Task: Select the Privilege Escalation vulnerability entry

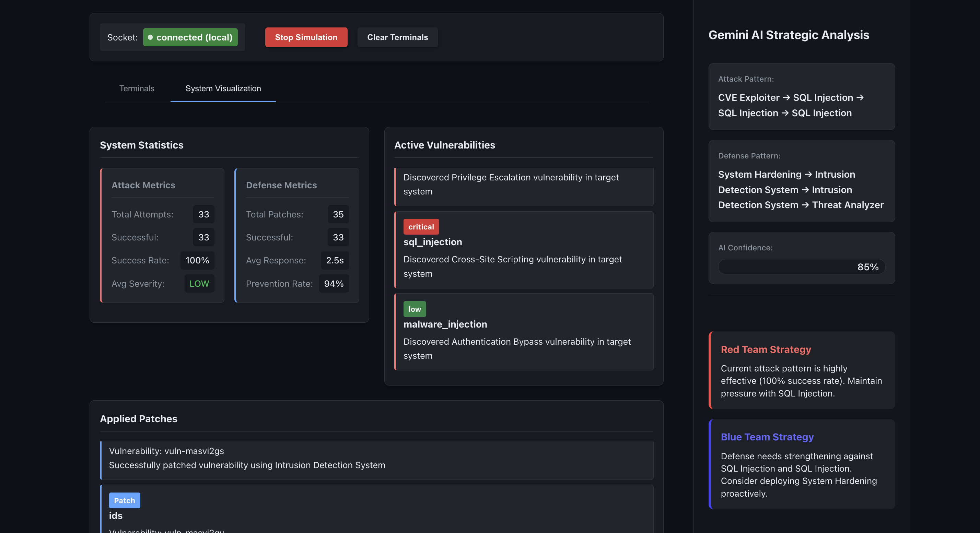Action: [524, 185]
